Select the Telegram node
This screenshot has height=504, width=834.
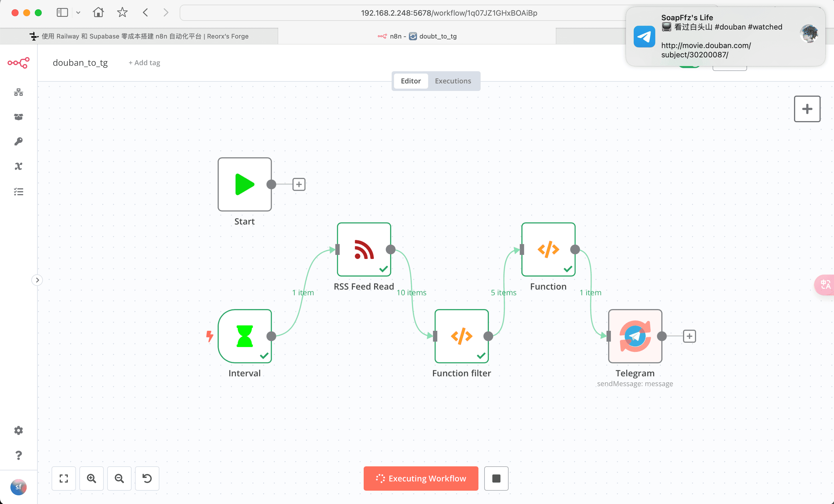point(635,336)
